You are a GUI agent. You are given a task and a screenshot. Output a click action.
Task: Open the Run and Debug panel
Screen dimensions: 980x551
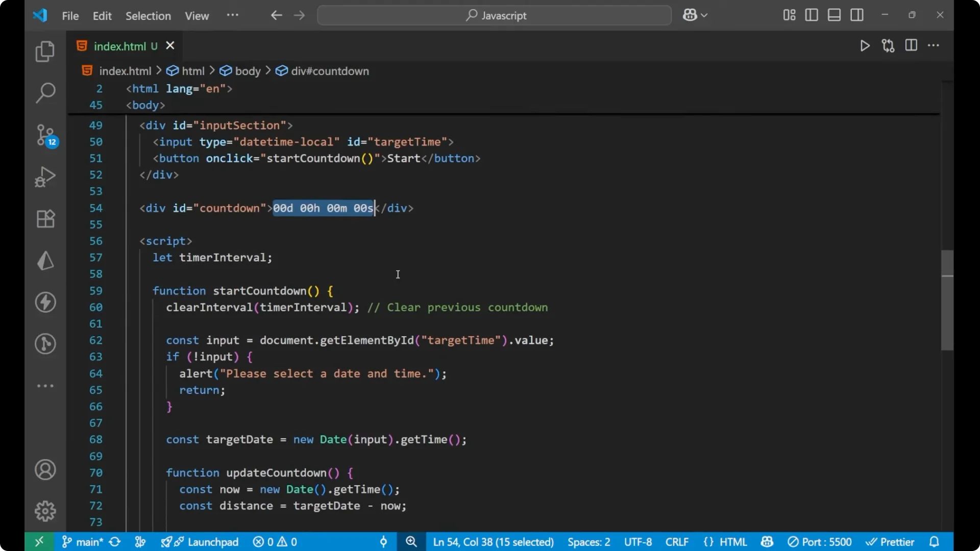tap(45, 176)
